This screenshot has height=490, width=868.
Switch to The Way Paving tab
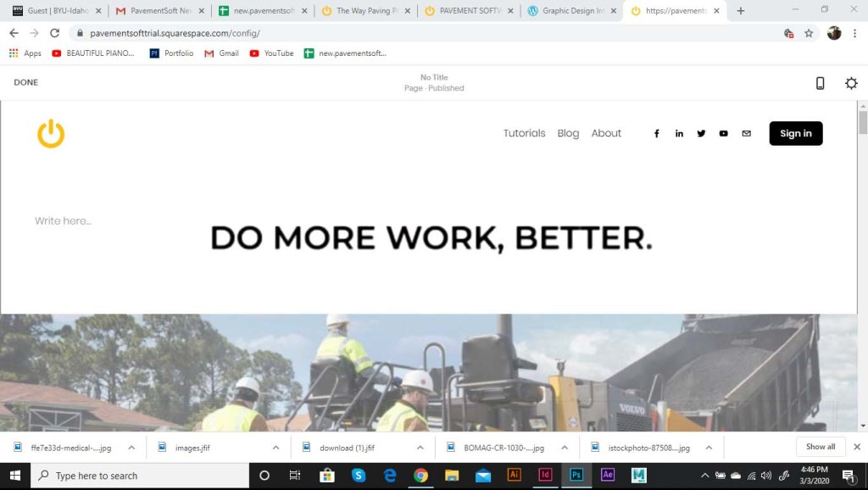[x=364, y=11]
